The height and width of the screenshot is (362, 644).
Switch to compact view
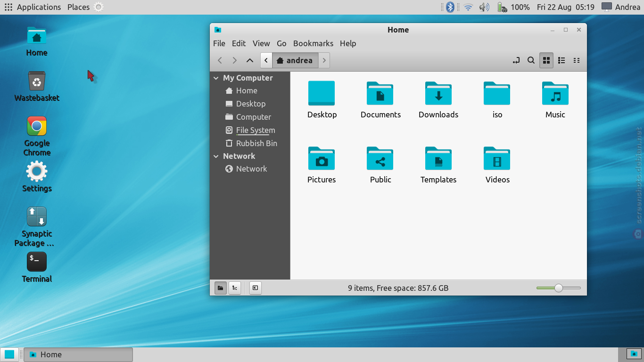pyautogui.click(x=576, y=60)
